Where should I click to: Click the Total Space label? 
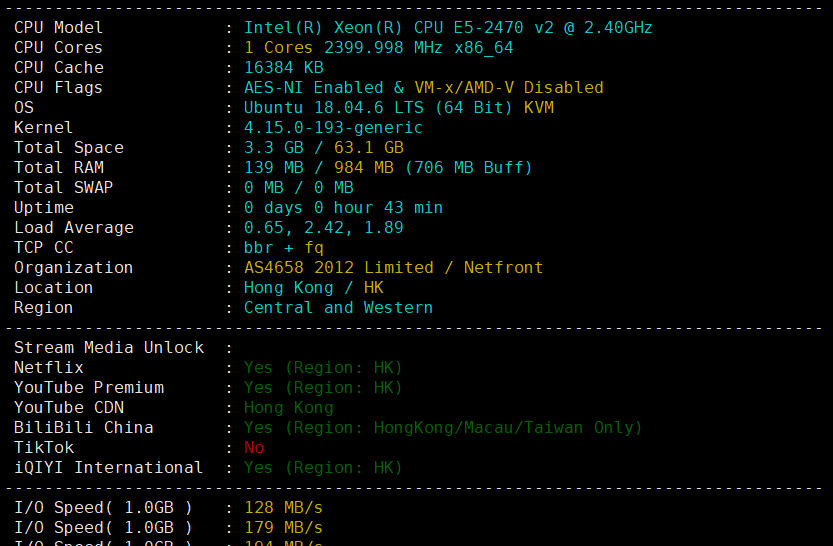point(69,148)
